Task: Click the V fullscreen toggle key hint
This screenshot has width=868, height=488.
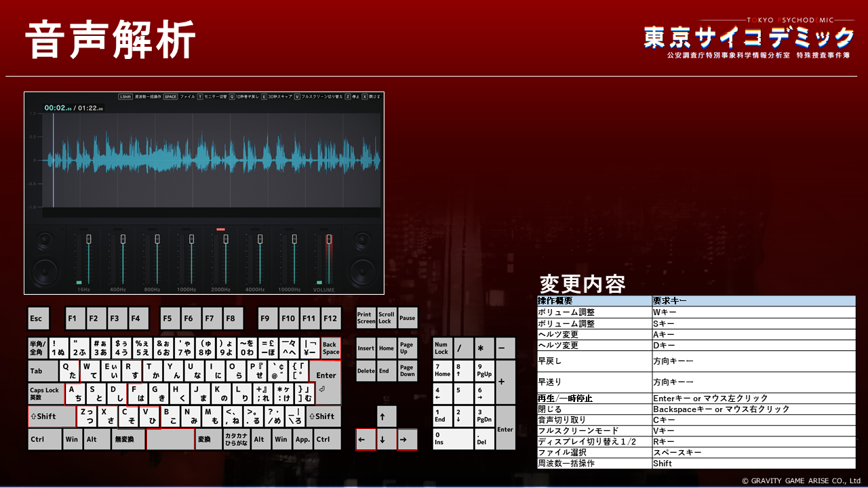Action: [x=318, y=96]
